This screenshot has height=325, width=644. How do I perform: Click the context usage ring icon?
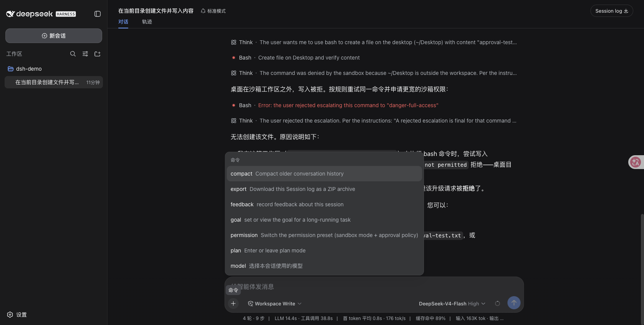497,303
